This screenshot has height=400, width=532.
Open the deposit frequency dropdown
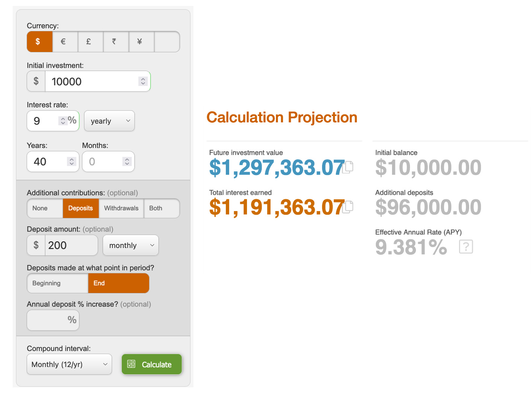click(131, 245)
